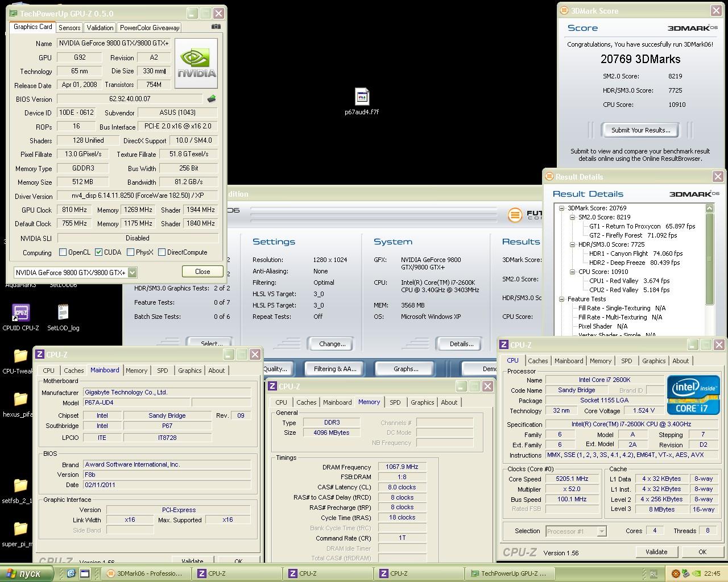This screenshot has height=582, width=728.
Task: Collapse the SM2.0 Score: 8219 node
Action: click(x=573, y=217)
